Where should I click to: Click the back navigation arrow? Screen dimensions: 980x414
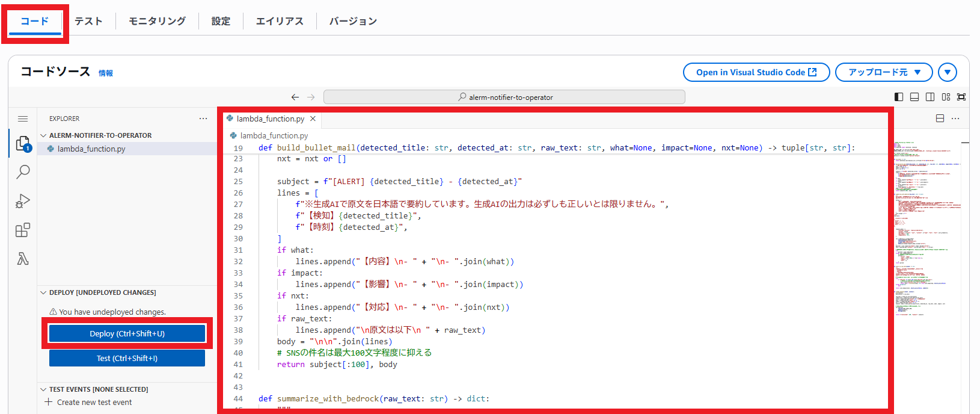295,97
